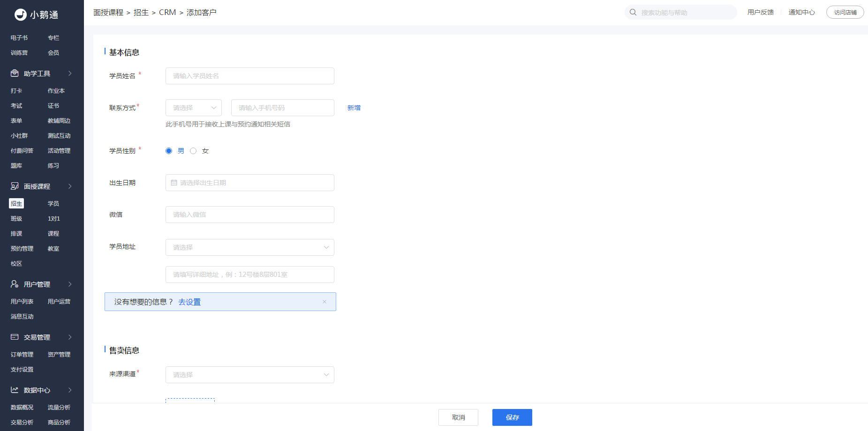Open 学员 in sidebar menu
The image size is (868, 431).
pyautogui.click(x=53, y=204)
